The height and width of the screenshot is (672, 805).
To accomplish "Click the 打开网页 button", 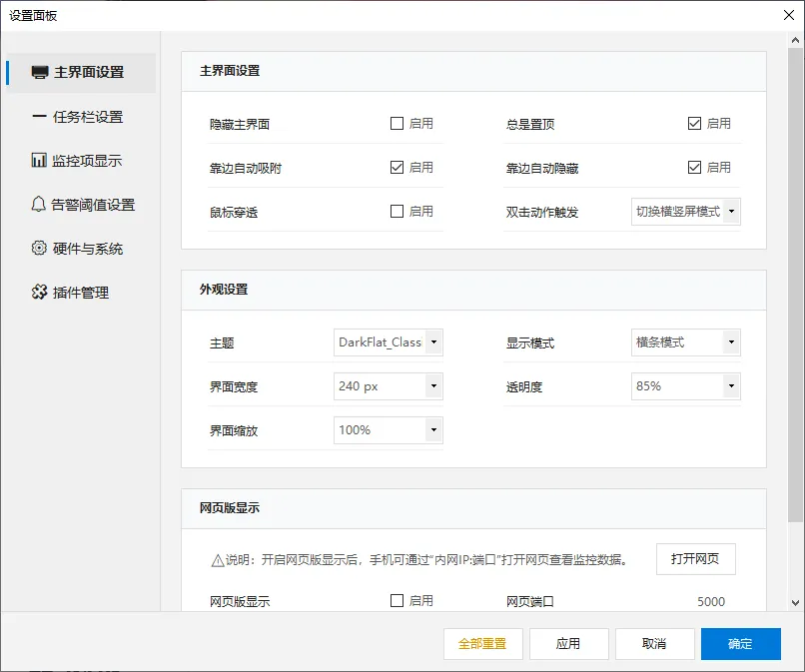I will point(695,559).
